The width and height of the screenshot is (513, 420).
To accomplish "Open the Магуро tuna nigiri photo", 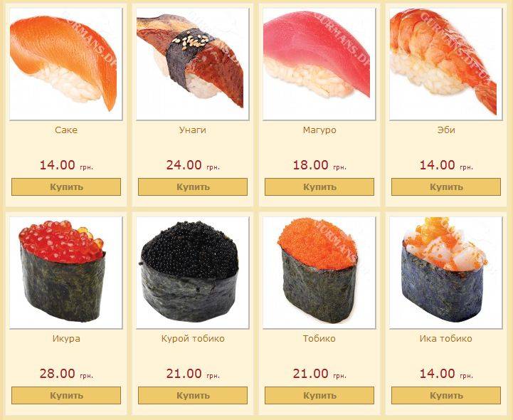I will coord(319,64).
